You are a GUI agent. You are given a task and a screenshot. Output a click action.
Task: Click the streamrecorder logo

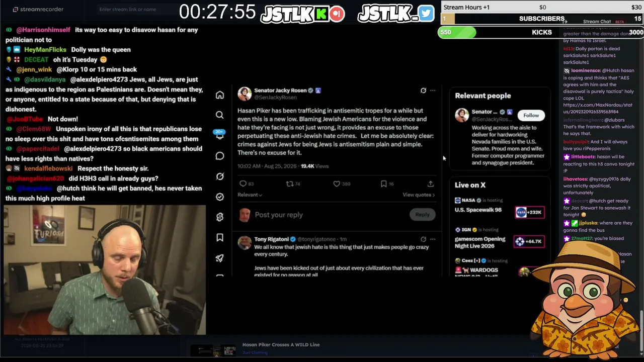[38, 9]
